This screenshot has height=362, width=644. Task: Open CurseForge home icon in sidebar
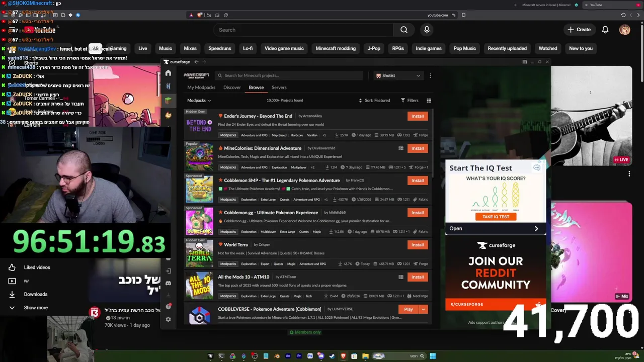168,73
